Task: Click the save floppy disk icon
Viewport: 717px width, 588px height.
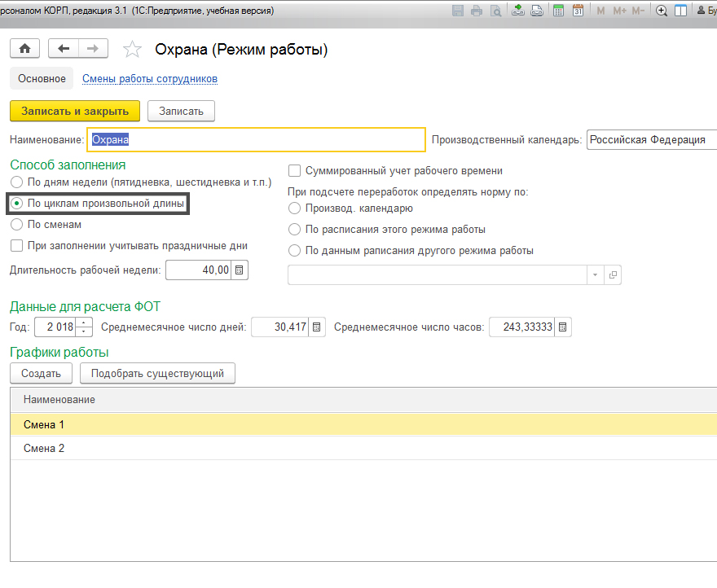Action: [x=457, y=11]
